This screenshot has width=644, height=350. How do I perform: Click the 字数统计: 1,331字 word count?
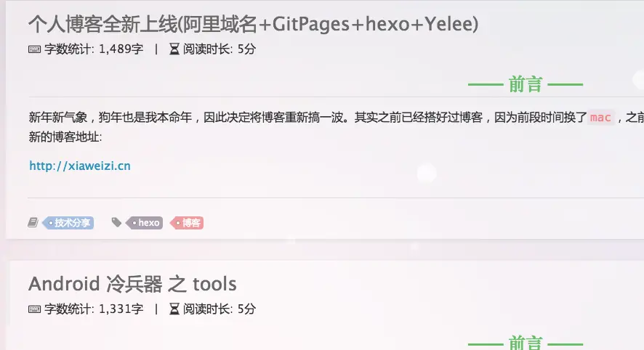[x=94, y=309]
